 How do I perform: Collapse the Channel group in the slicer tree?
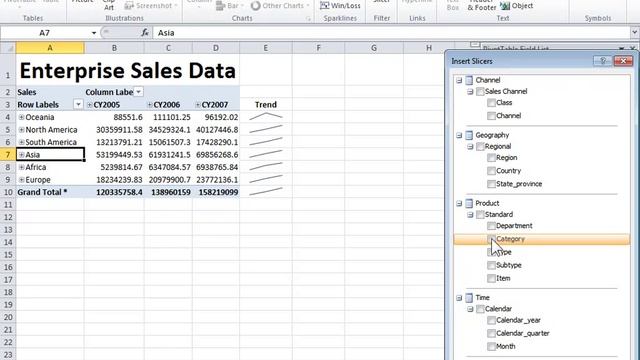click(459, 80)
